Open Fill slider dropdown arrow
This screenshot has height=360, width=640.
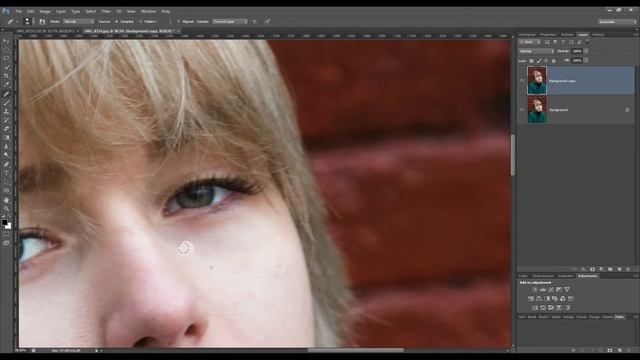[587, 61]
